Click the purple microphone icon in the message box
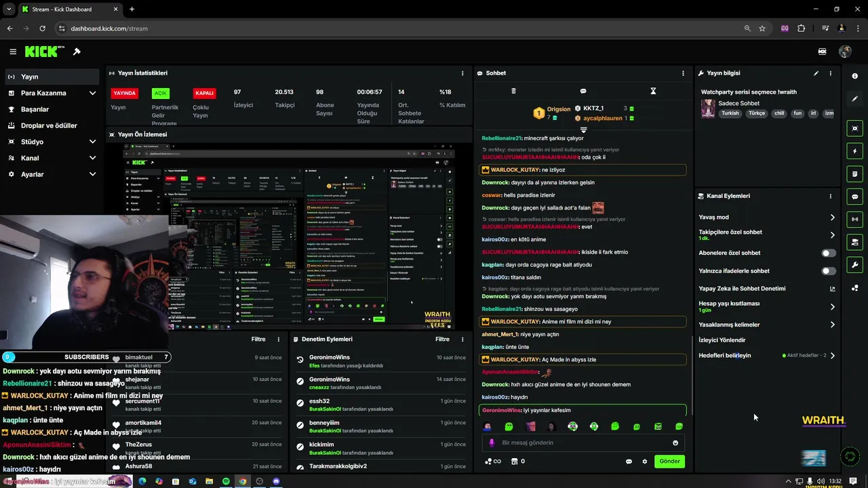 tap(492, 443)
